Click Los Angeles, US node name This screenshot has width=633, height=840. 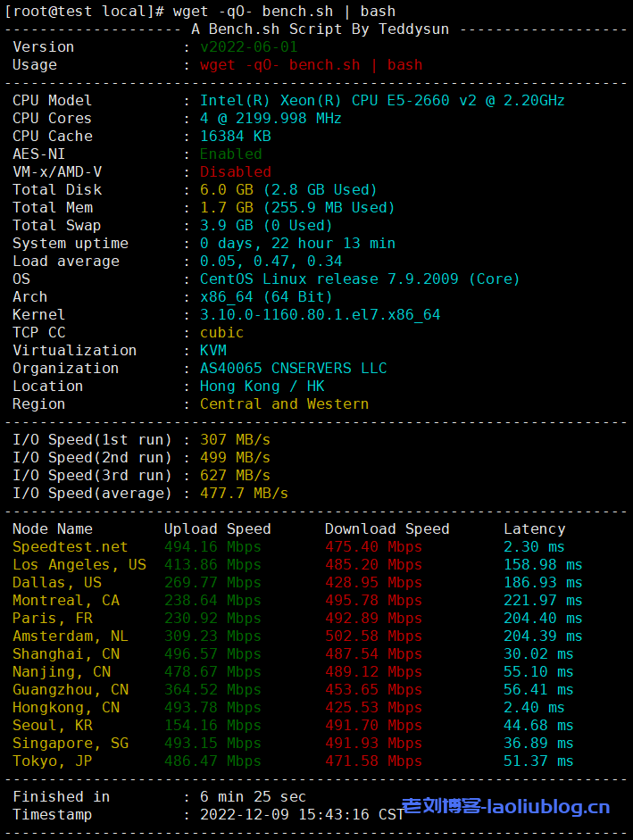tap(79, 565)
